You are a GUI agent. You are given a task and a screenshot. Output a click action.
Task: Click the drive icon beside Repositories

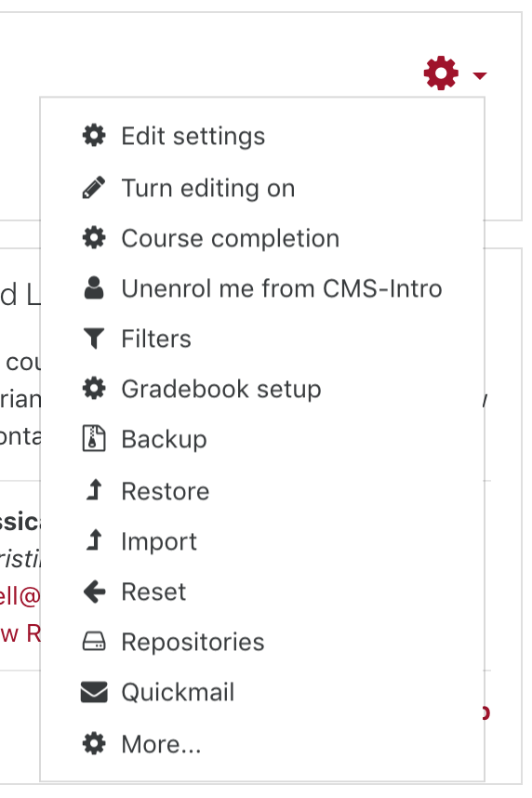pos(94,642)
